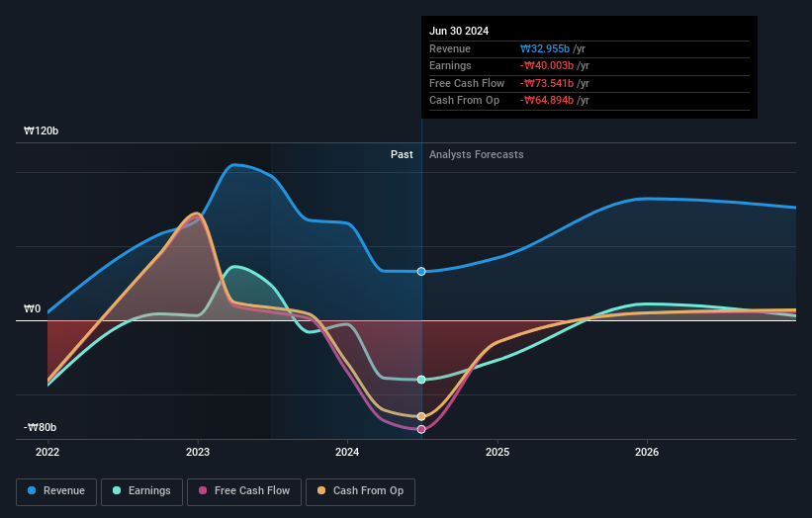This screenshot has width=812, height=518.
Task: Click the Earnings row label in tooltip
Action: click(450, 65)
